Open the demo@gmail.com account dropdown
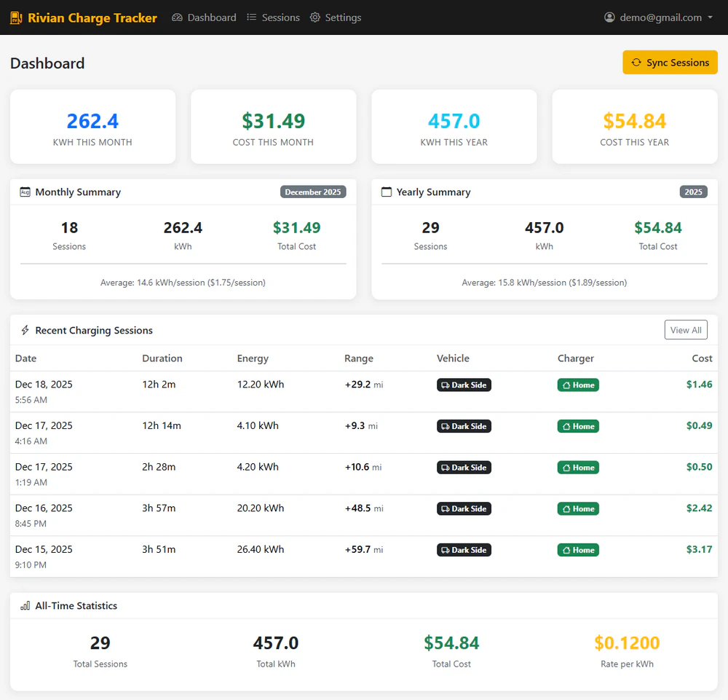728x700 pixels. pyautogui.click(x=659, y=17)
